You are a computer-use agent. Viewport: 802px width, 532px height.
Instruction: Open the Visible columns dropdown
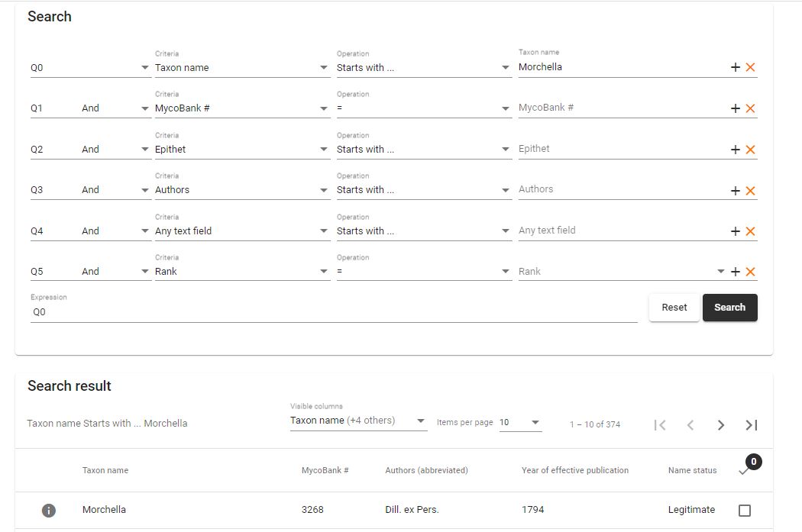tap(358, 421)
